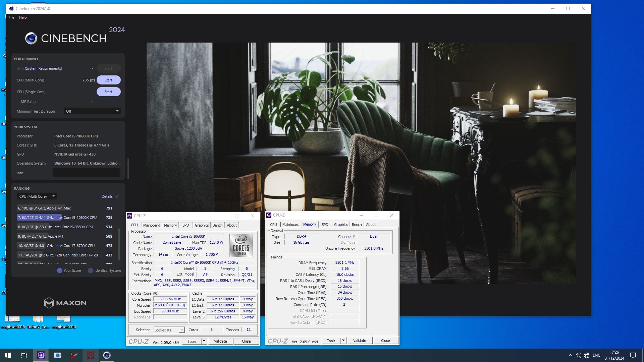This screenshot has height=362, width=644.
Task: Open the Help menu in Cinebench
Action: pos(23,17)
